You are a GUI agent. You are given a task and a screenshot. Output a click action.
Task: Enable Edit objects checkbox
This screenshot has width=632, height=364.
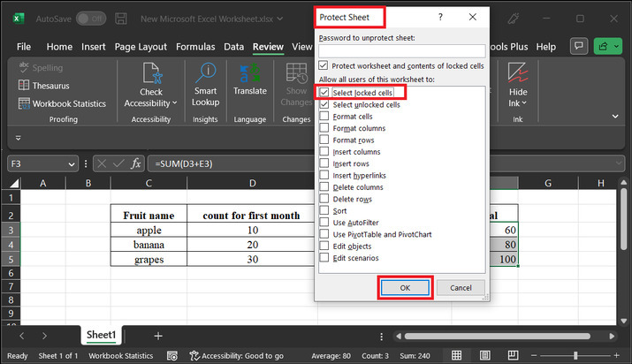(324, 246)
